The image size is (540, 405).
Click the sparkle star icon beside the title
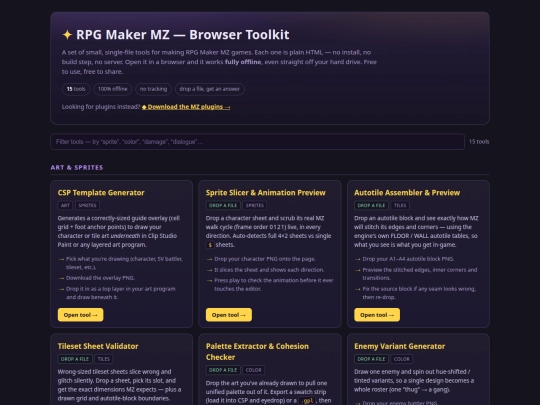tap(67, 34)
